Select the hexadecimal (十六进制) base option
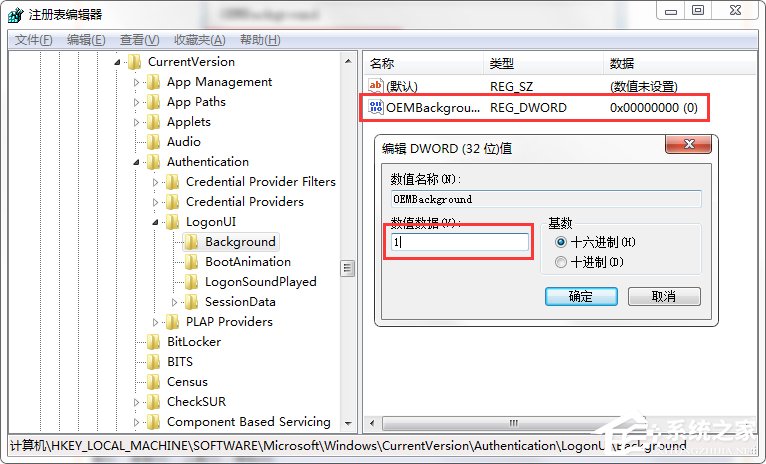Screen dimensions: 766x464 (x=561, y=242)
